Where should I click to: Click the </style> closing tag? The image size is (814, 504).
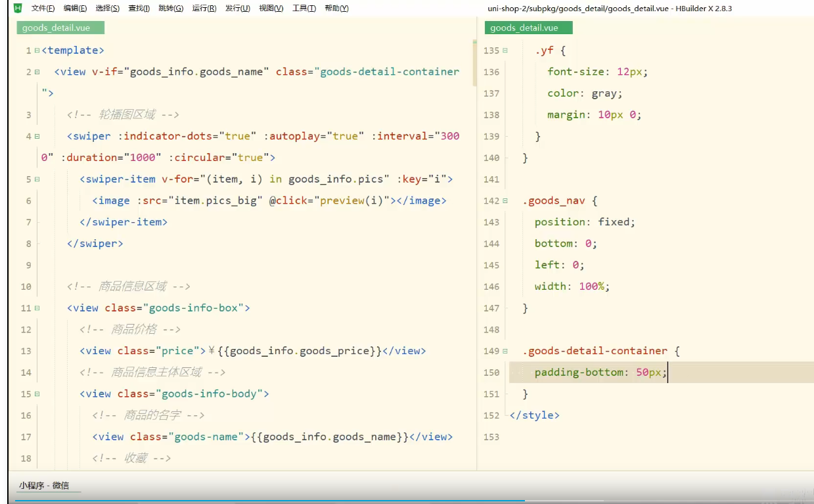point(535,415)
